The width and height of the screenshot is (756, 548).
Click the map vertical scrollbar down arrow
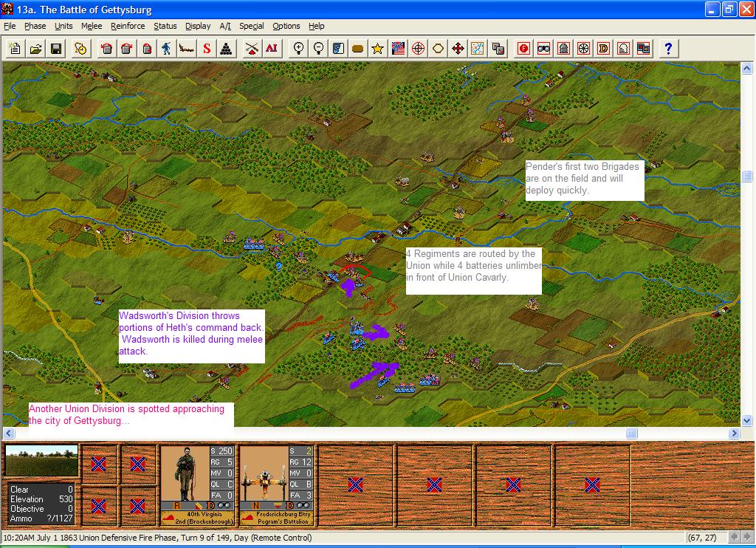pos(747,421)
